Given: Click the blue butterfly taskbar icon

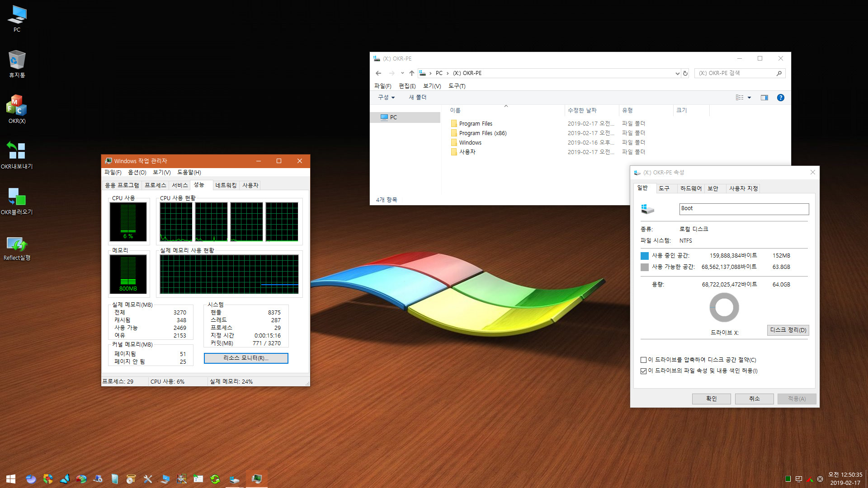Looking at the screenshot, I should tap(65, 479).
